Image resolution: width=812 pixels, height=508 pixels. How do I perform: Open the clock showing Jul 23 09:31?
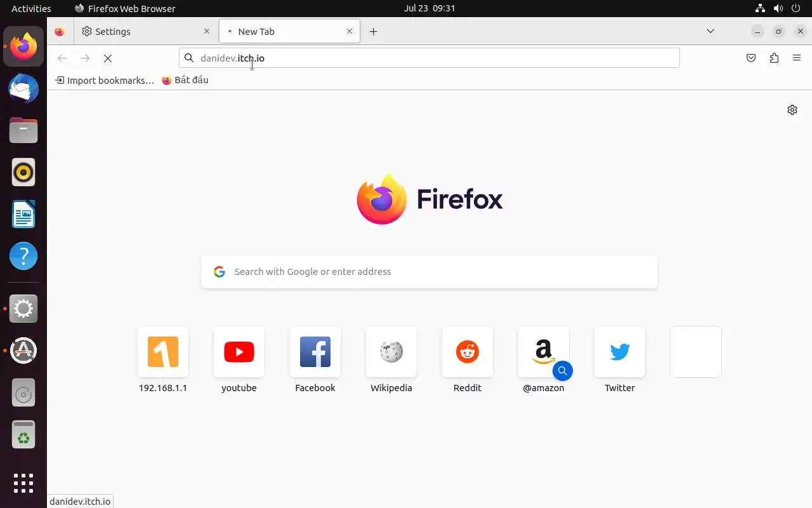[429, 8]
